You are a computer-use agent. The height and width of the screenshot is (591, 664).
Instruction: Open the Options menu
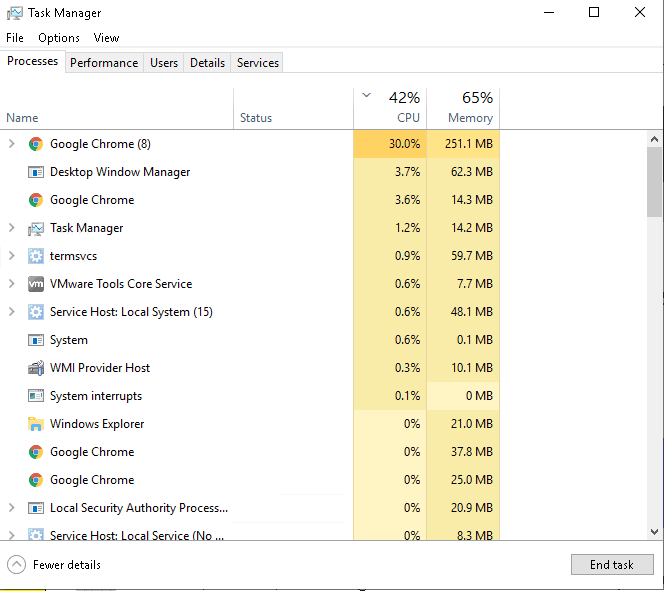point(59,38)
